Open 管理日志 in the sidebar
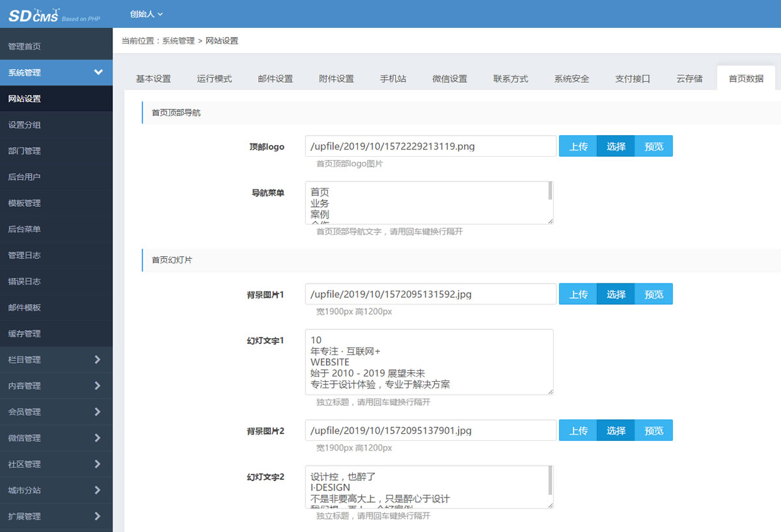This screenshot has height=532, width=781. 56,255
